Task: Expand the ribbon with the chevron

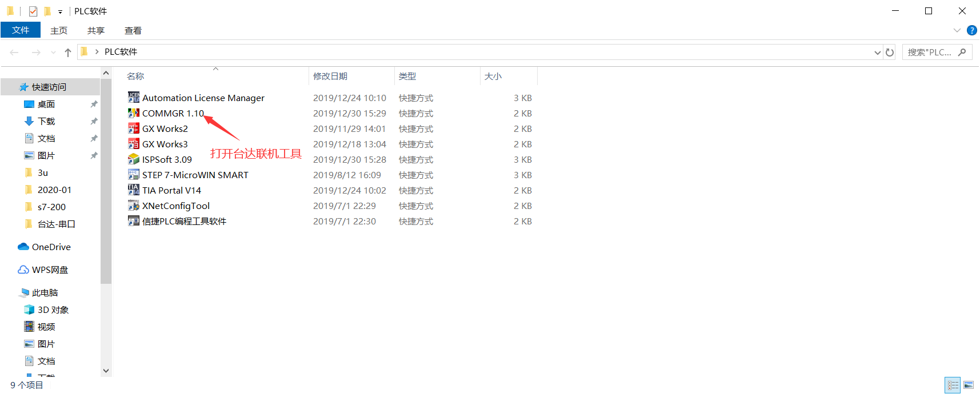Action: (957, 30)
